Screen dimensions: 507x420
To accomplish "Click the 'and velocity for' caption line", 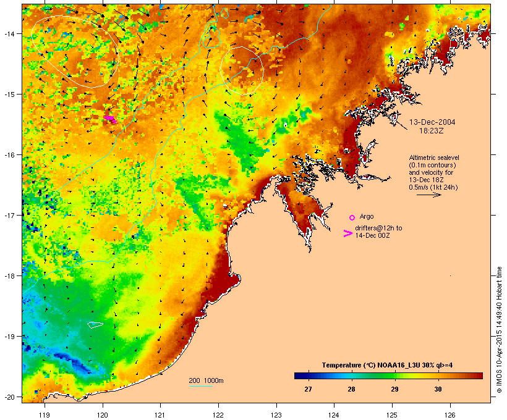I will [x=431, y=172].
